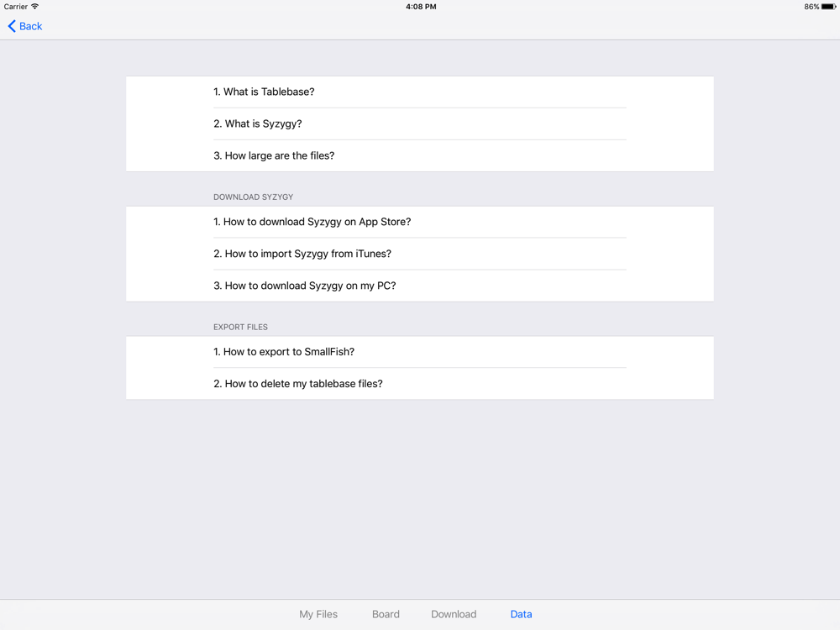Tap the Carrier label in status bar
The width and height of the screenshot is (840, 630).
tap(15, 7)
